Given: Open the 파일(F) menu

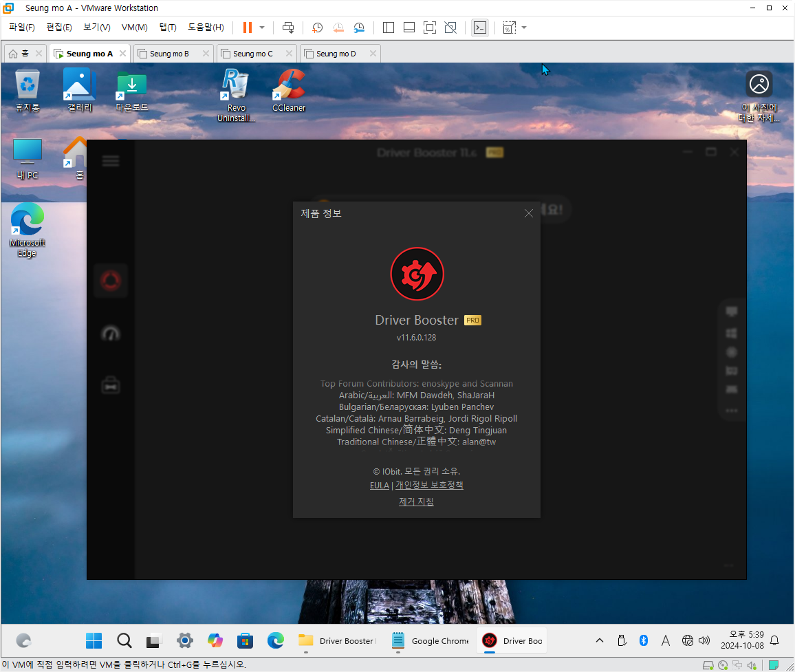Looking at the screenshot, I should pos(22,28).
